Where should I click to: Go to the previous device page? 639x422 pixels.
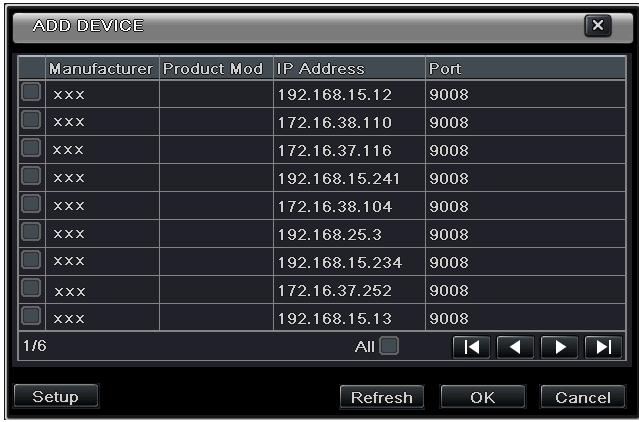515,347
